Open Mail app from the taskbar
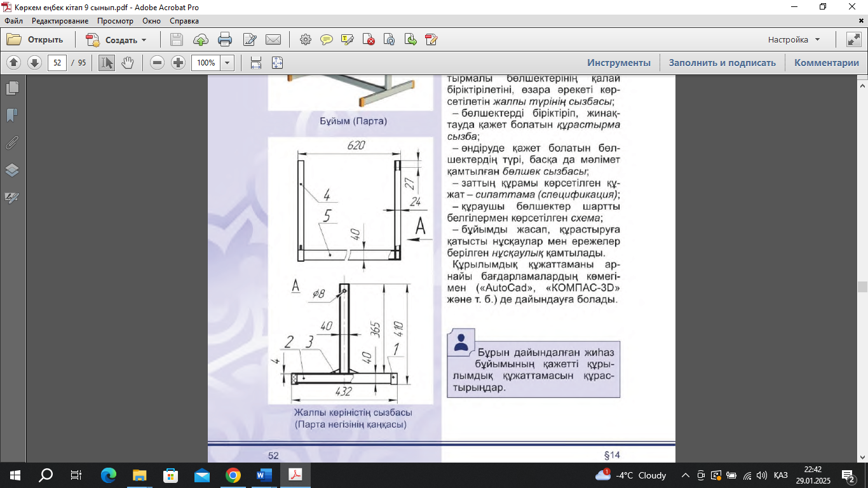 (201, 475)
